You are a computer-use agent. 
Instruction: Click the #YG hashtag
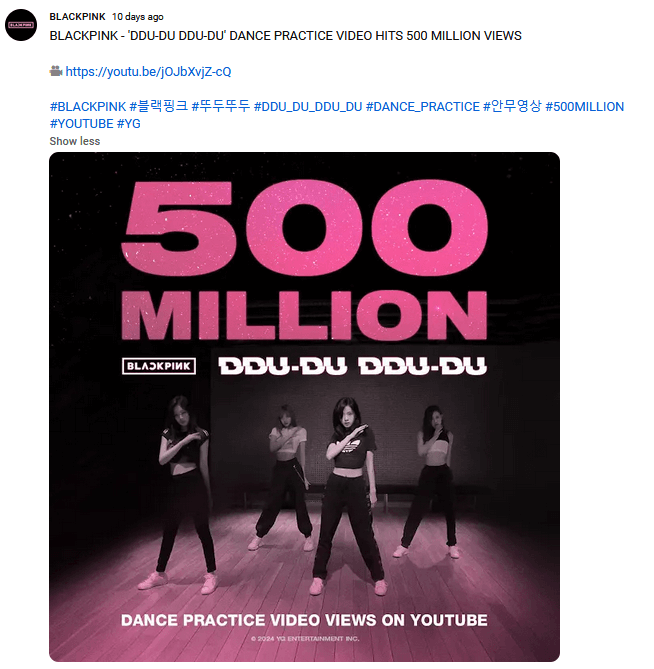[x=129, y=124]
